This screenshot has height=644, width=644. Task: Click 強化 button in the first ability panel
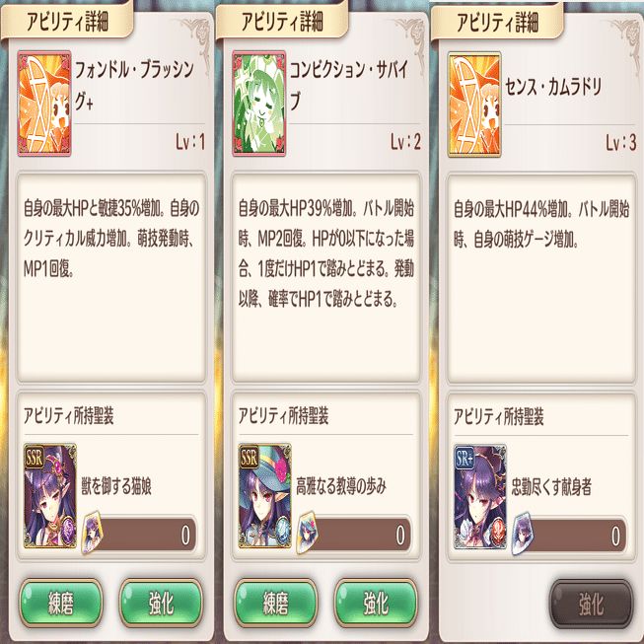coord(161,603)
